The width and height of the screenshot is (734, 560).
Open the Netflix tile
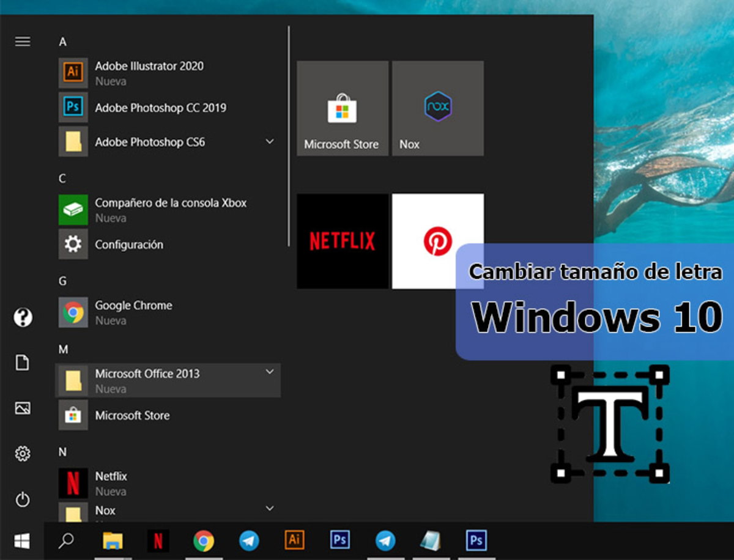pos(343,241)
